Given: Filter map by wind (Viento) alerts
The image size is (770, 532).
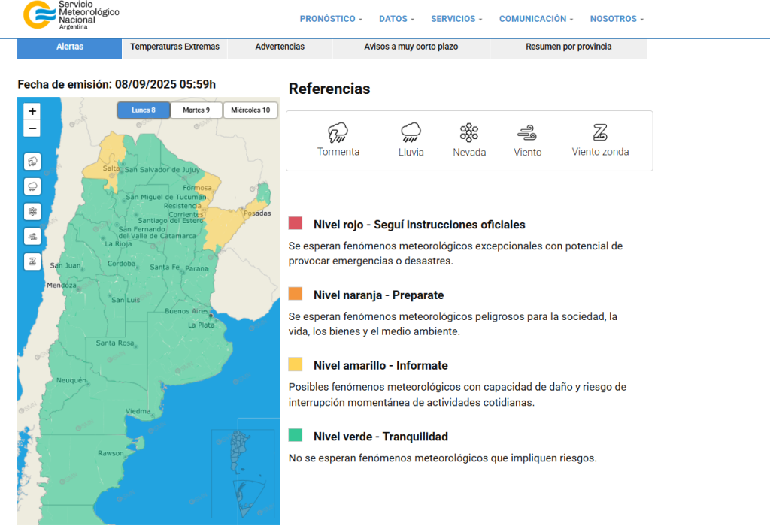Looking at the screenshot, I should [x=32, y=237].
